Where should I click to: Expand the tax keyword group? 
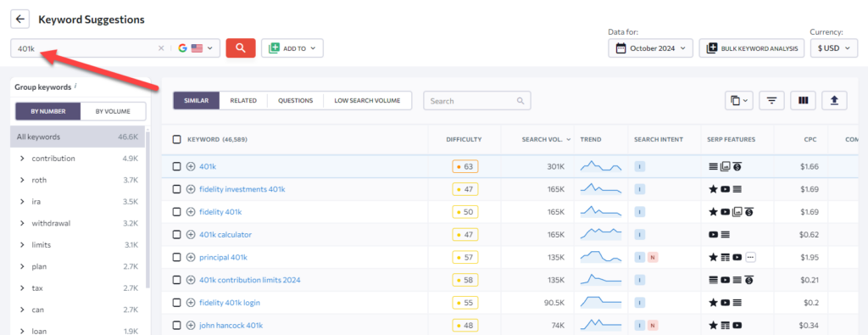click(x=22, y=288)
